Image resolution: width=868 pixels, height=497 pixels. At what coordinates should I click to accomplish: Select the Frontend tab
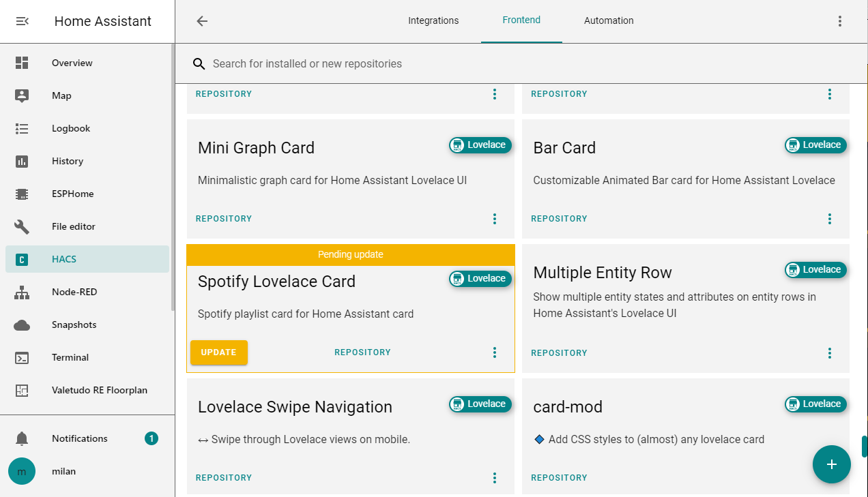(521, 20)
